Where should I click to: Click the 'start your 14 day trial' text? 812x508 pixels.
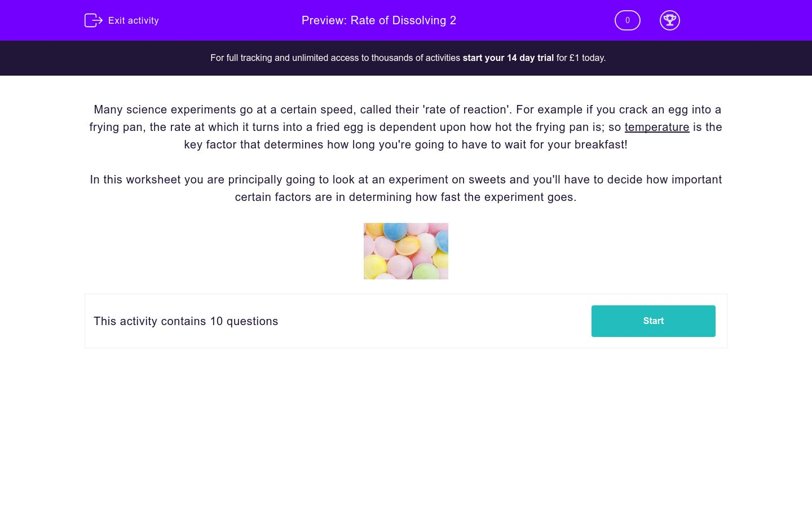coord(507,58)
